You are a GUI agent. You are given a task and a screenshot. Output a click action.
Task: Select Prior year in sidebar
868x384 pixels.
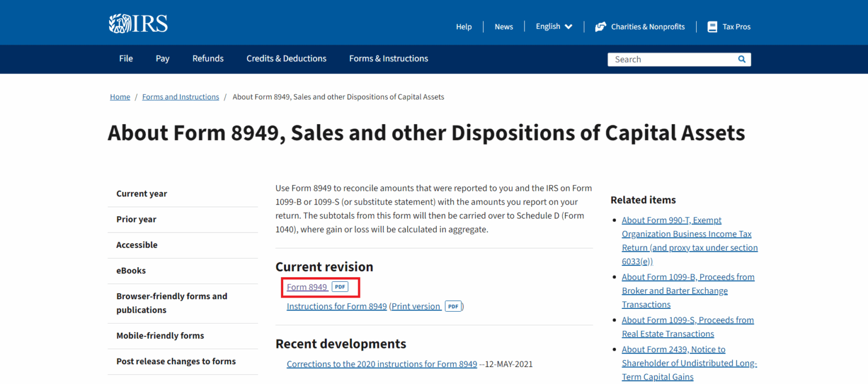(x=136, y=219)
